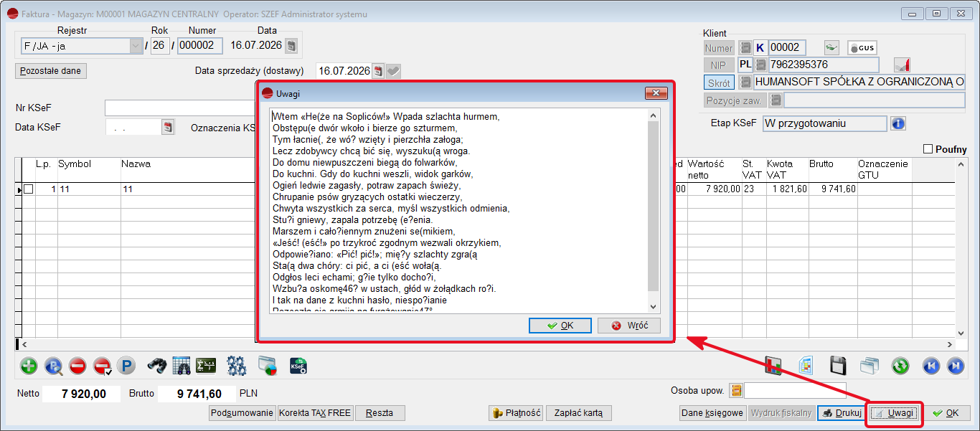This screenshot has height=431, width=980.
Task: Click the Osoba upow. text field
Action: [x=796, y=391]
